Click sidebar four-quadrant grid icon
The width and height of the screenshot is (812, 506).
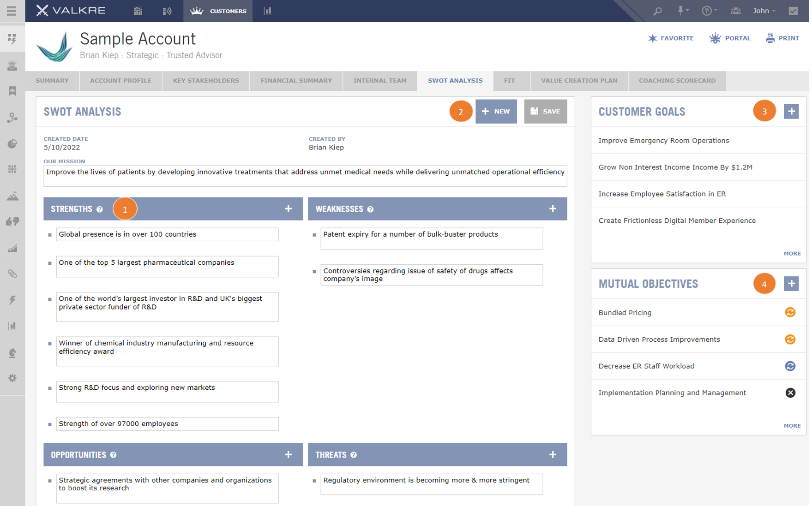(12, 169)
